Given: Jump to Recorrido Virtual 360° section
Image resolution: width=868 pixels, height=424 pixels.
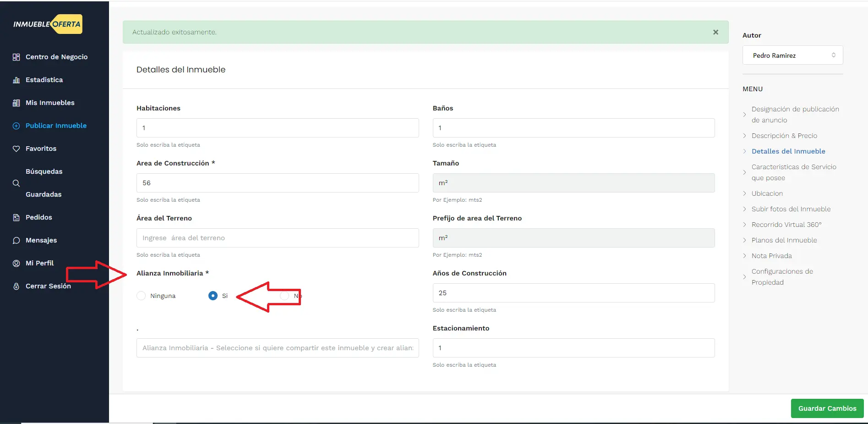Looking at the screenshot, I should point(786,225).
